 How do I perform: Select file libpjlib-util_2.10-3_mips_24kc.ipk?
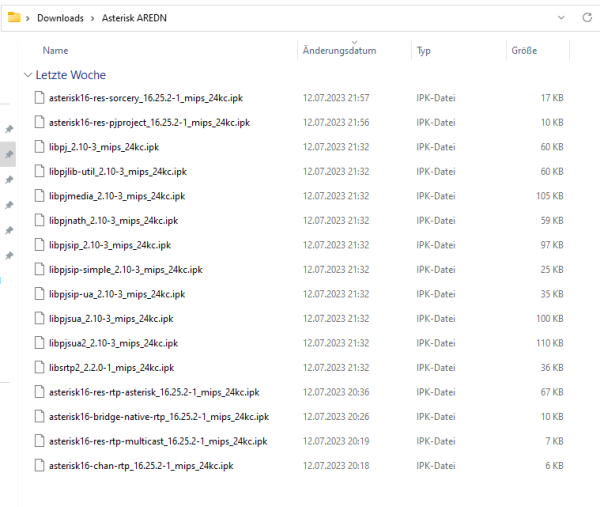coord(118,171)
